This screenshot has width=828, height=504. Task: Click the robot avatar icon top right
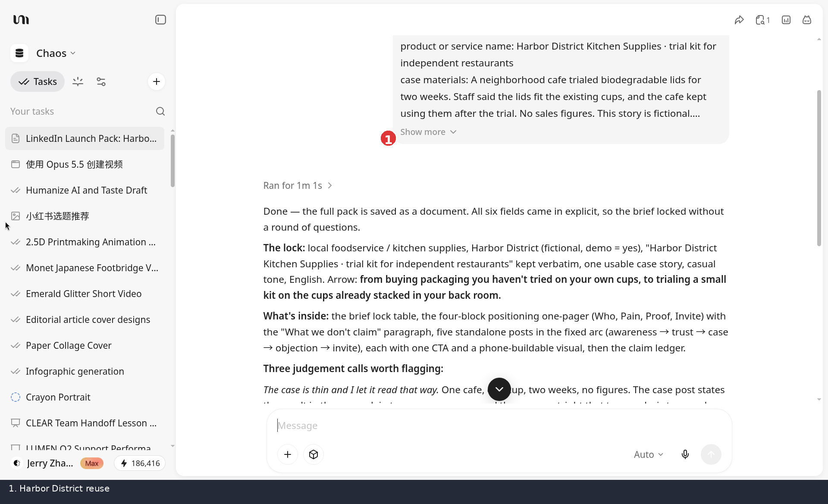point(807,20)
